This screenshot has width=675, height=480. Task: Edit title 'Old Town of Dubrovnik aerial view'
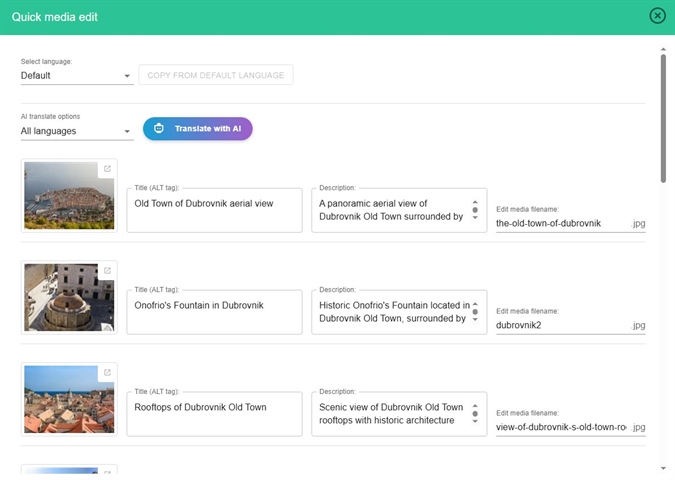coord(214,203)
